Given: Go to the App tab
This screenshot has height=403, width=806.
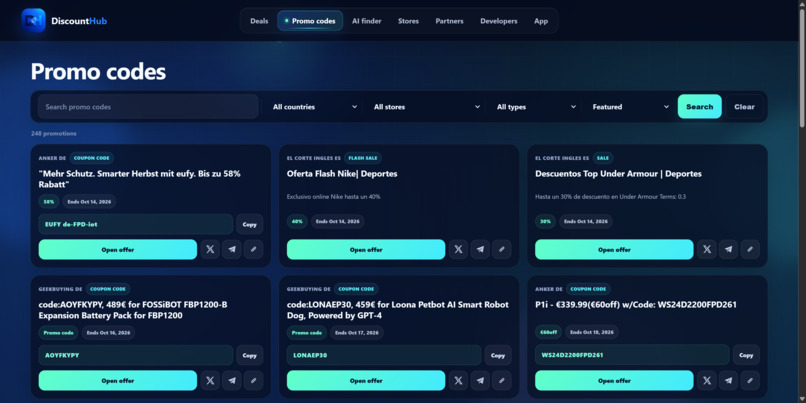Looking at the screenshot, I should [541, 21].
